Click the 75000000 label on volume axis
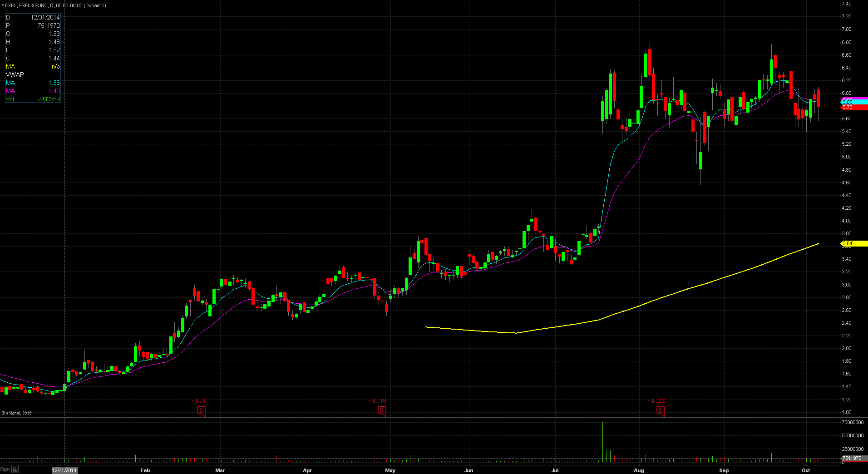 pos(852,422)
